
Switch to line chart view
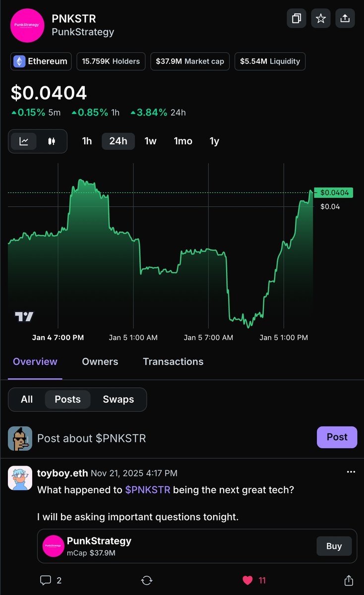[x=24, y=141]
